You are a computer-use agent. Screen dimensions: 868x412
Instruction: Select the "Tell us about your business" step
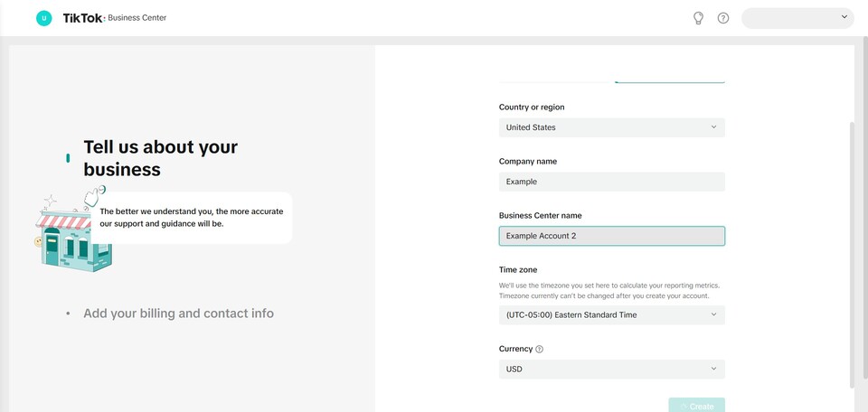pyautogui.click(x=160, y=157)
